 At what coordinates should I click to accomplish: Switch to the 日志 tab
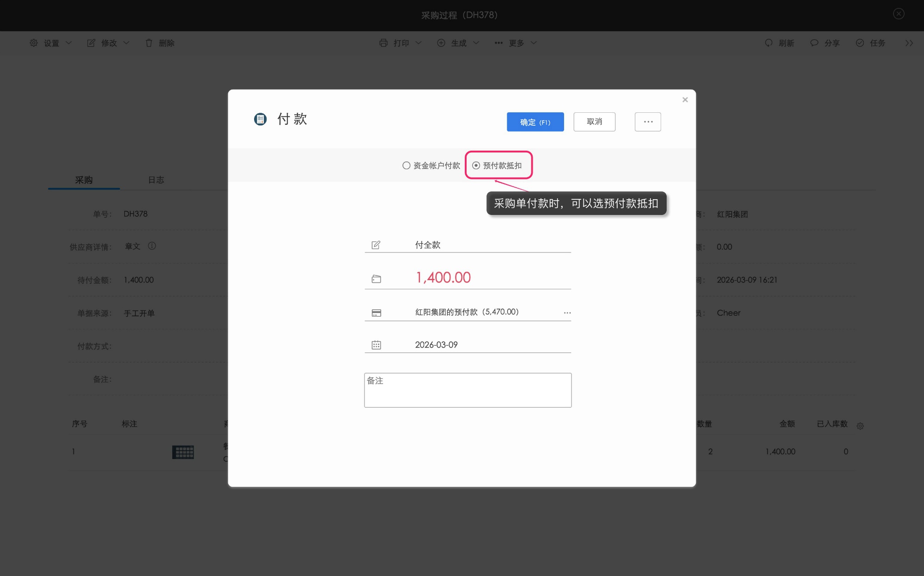156,180
